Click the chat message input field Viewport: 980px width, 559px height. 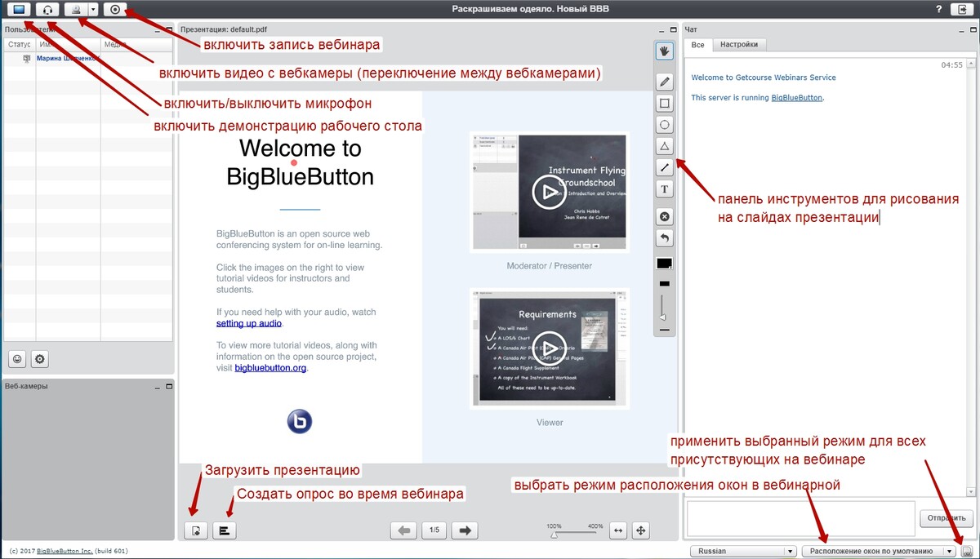coord(801,518)
